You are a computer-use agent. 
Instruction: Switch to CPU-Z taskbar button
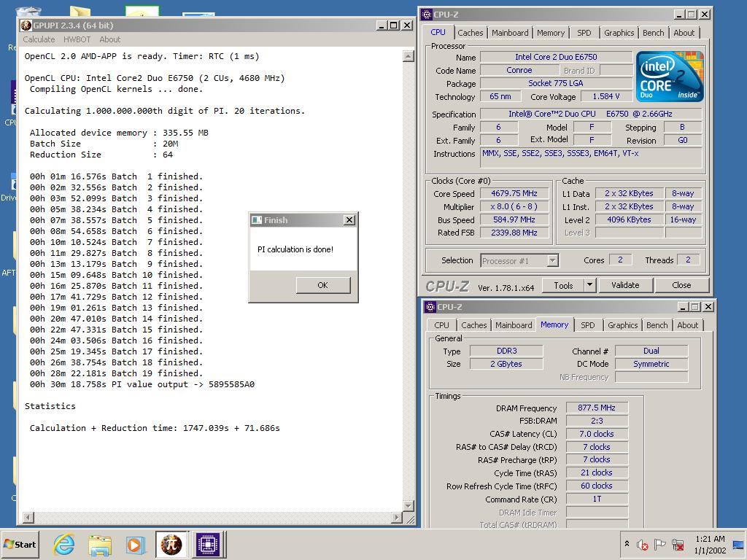(208, 544)
